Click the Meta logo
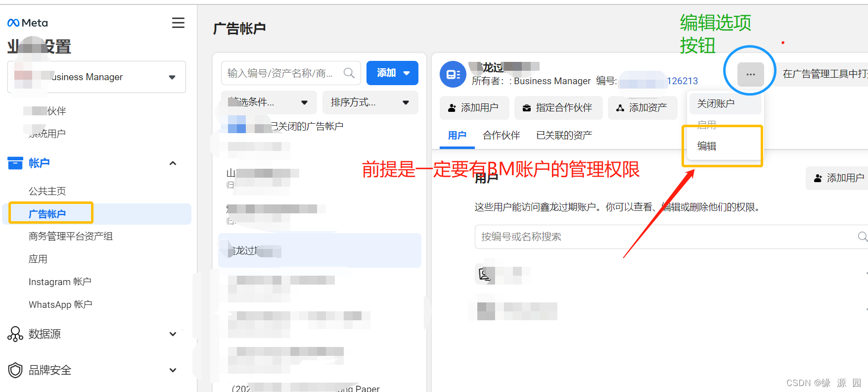Image resolution: width=868 pixels, height=392 pixels. pos(28,23)
